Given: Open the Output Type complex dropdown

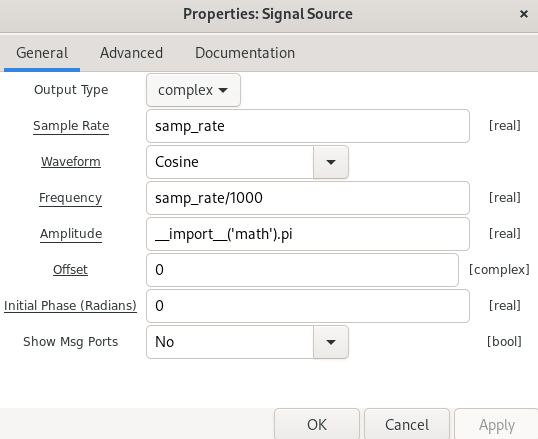Looking at the screenshot, I should tap(194, 90).
